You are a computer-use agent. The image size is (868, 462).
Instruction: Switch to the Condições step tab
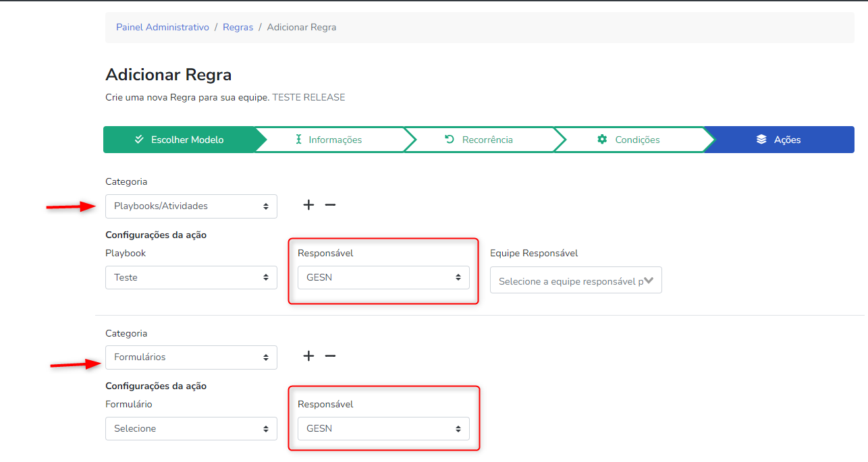[x=636, y=140]
